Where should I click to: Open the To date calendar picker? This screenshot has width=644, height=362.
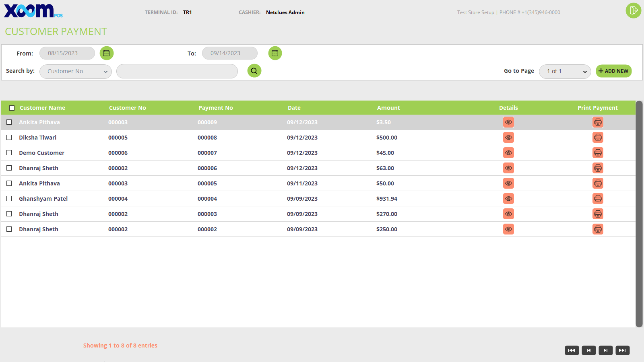pos(275,53)
